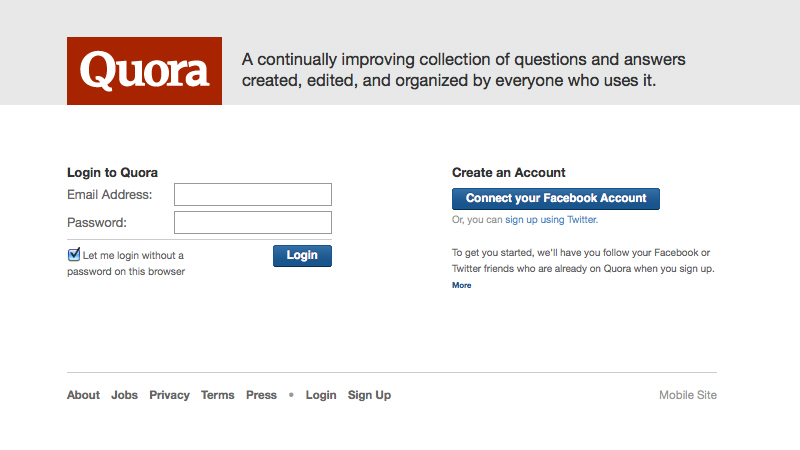The width and height of the screenshot is (800, 450).
Task: Click the Sign Up footer link
Action: [369, 395]
